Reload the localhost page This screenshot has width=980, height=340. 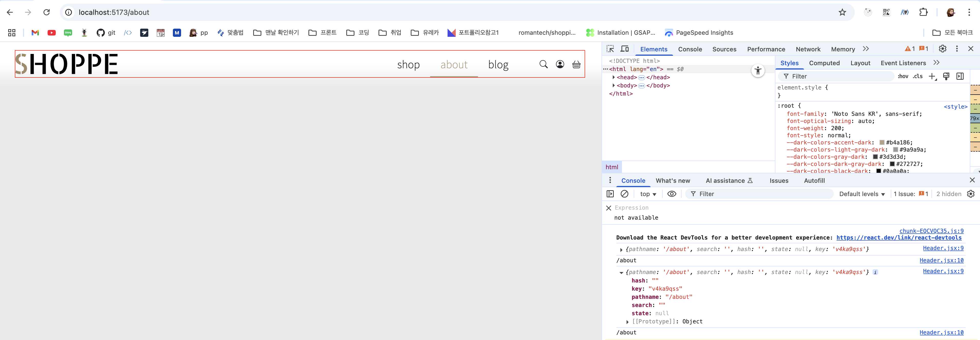(x=46, y=12)
